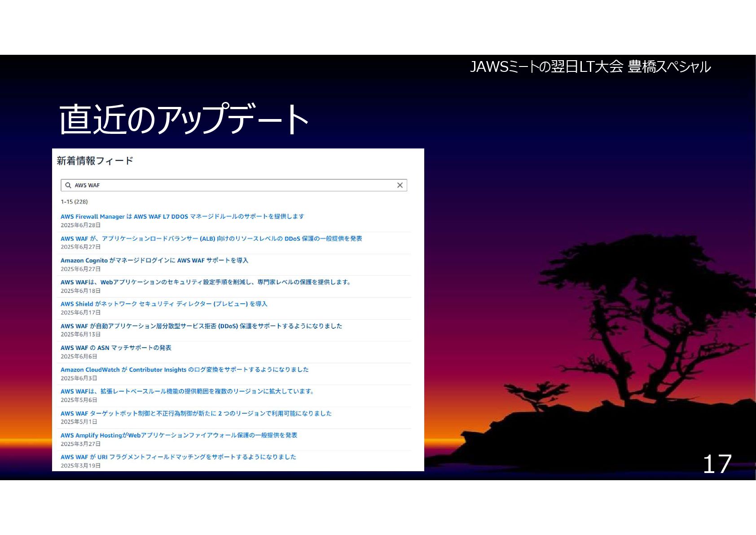Image resolution: width=756 pixels, height=535 pixels.
Task: Open ALB resource-level DDoS protection announcement
Action: pyautogui.click(x=211, y=239)
